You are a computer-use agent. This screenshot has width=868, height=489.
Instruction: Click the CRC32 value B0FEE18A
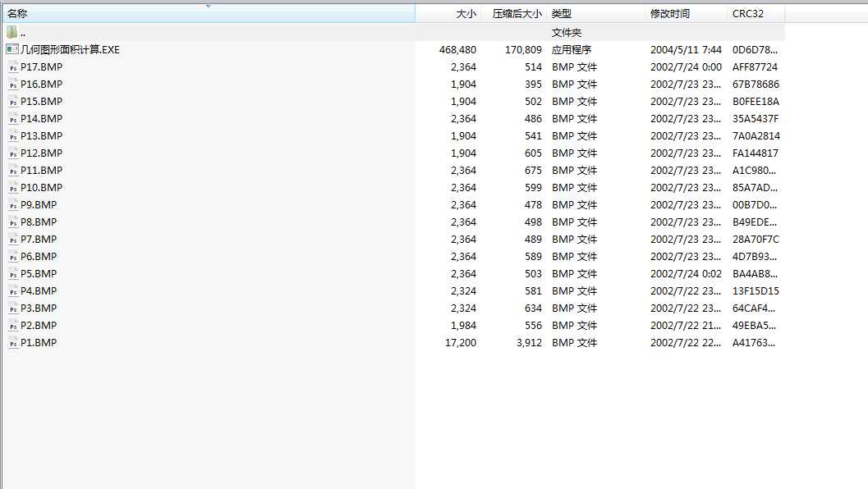tap(755, 101)
